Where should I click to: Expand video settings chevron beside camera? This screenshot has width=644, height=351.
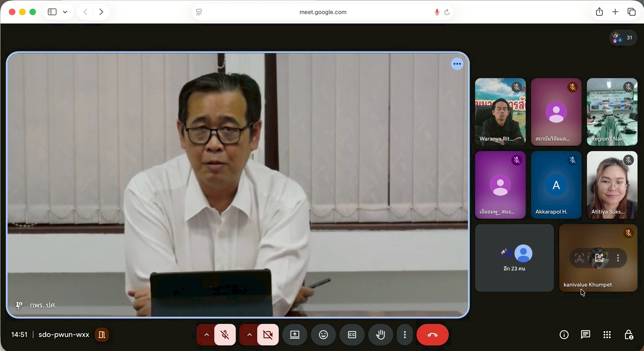click(249, 335)
